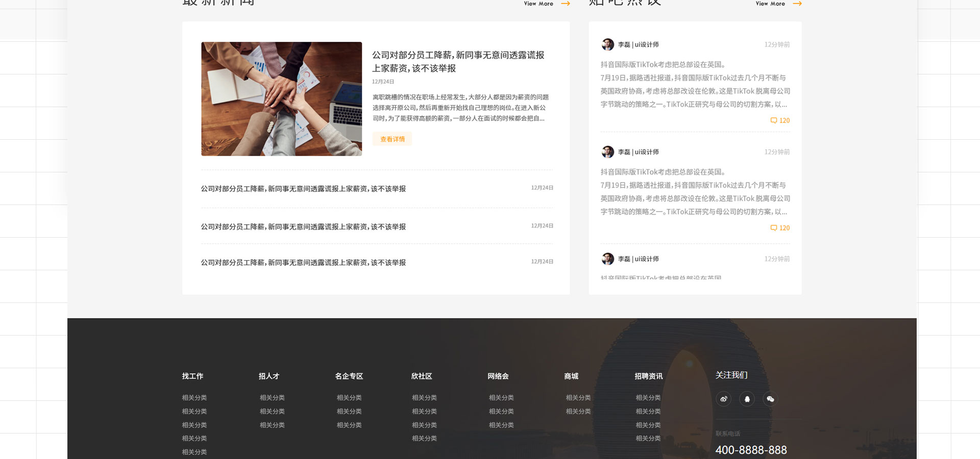Screen dimensions: 980x459
Task: Open the first news list item below featured article
Action: coord(303,189)
